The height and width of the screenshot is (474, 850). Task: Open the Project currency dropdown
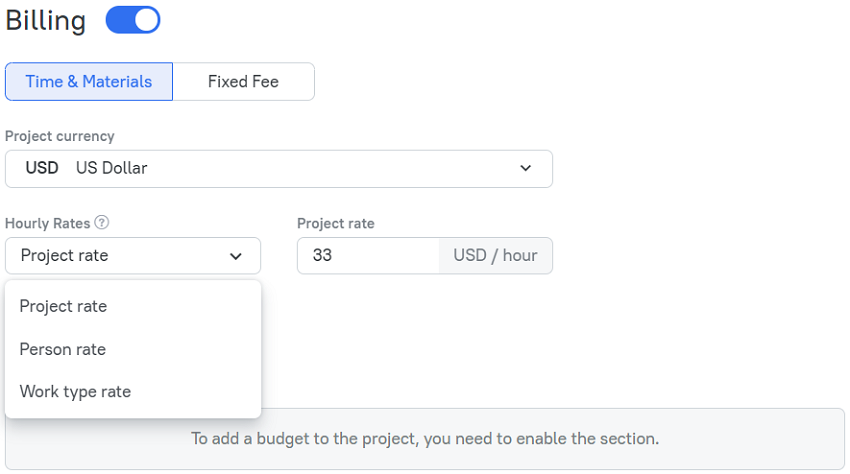[x=279, y=169]
